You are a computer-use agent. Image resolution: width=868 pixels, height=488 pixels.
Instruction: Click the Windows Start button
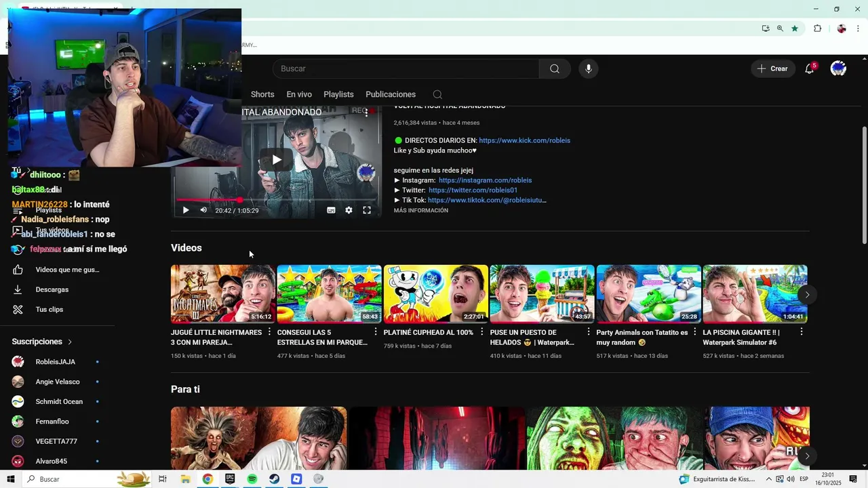(11, 479)
